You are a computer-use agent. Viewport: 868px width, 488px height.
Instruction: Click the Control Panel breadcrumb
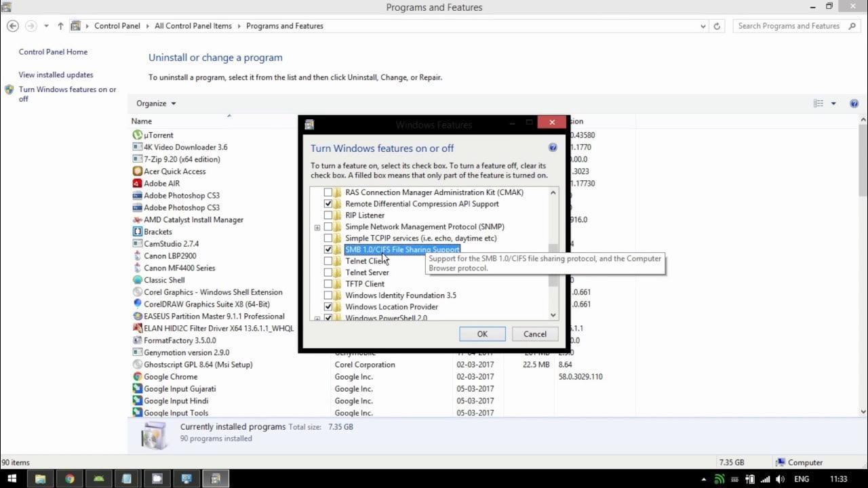117,26
